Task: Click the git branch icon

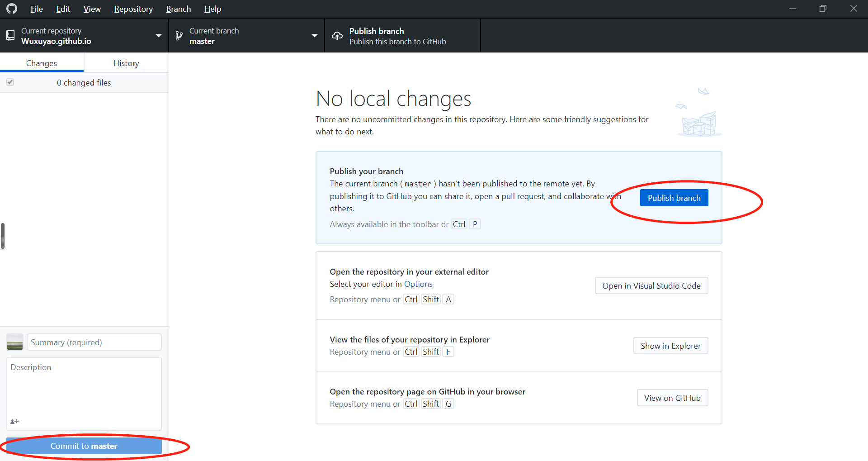Action: tap(179, 36)
